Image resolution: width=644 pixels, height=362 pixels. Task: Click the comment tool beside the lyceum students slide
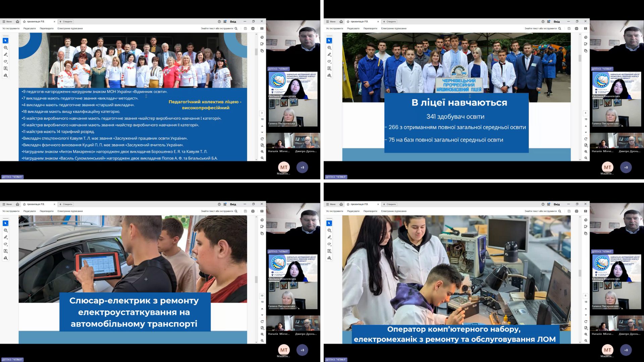329,48
